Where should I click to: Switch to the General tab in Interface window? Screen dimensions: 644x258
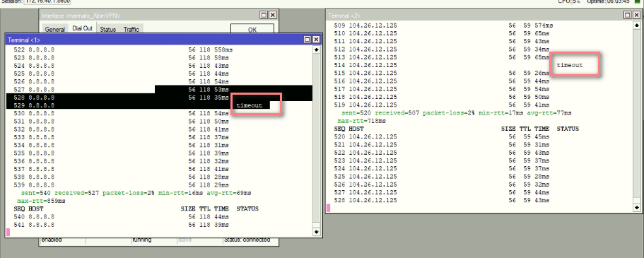[54, 29]
